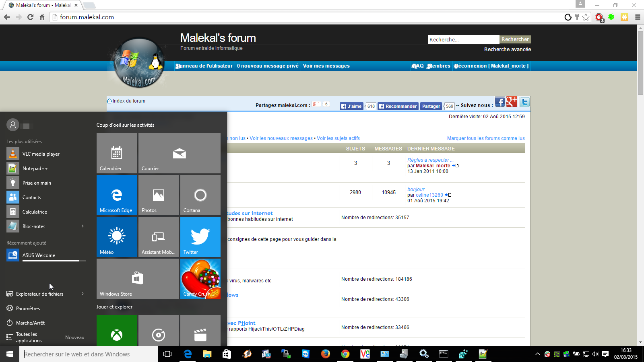Click Facebook Recommander button
The width and height of the screenshot is (644, 362).
tap(398, 106)
